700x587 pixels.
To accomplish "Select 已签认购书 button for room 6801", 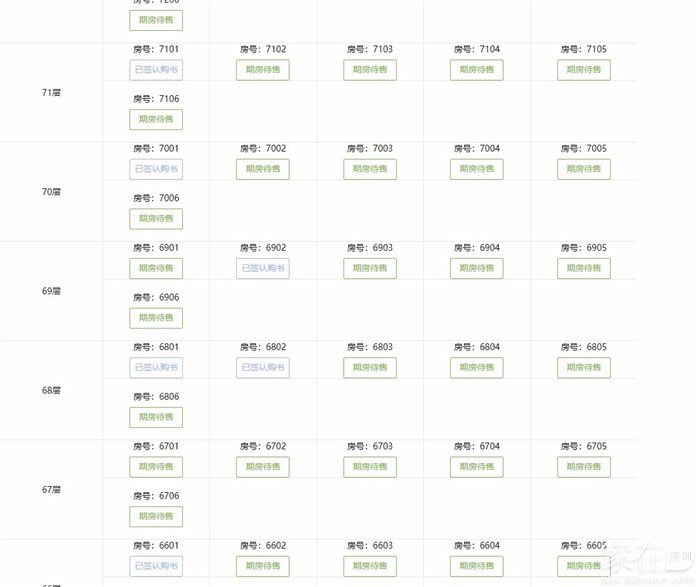I will [156, 368].
